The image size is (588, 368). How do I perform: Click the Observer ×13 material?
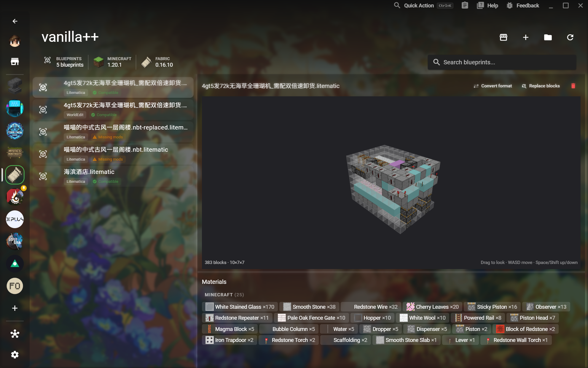tap(546, 307)
